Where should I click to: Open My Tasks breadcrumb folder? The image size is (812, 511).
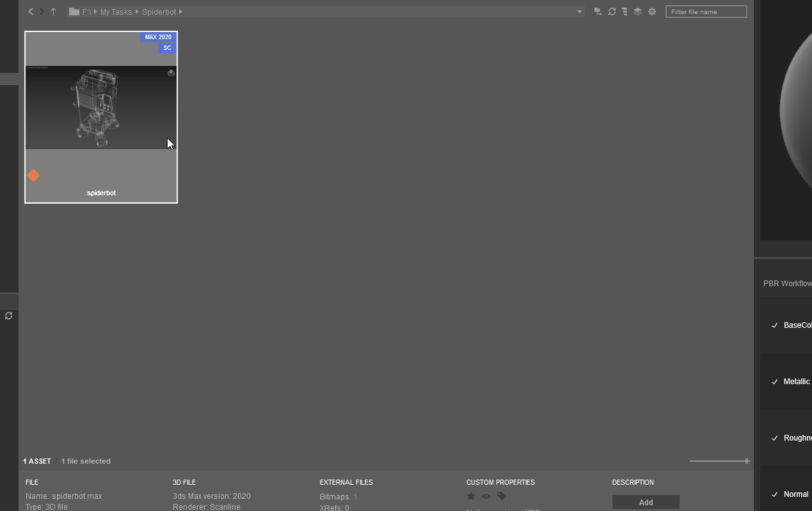pyautogui.click(x=116, y=12)
